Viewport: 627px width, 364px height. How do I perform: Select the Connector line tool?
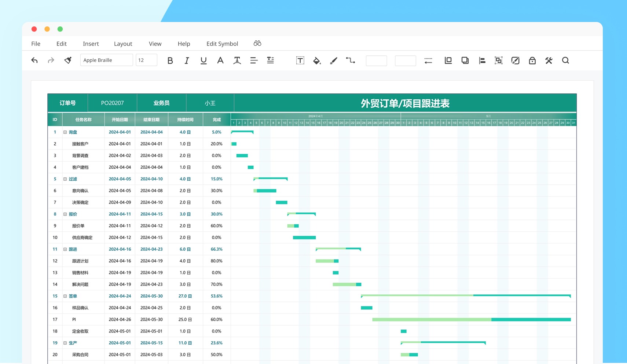tap(350, 60)
